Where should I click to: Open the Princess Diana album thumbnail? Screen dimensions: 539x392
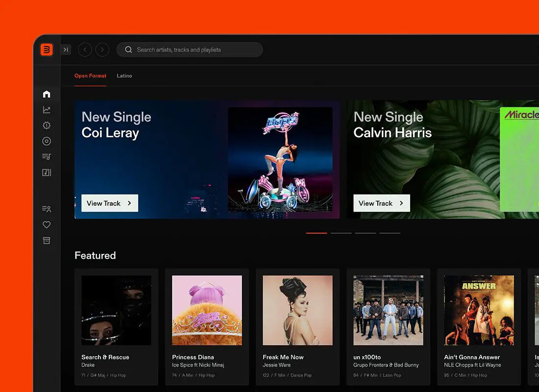[207, 310]
